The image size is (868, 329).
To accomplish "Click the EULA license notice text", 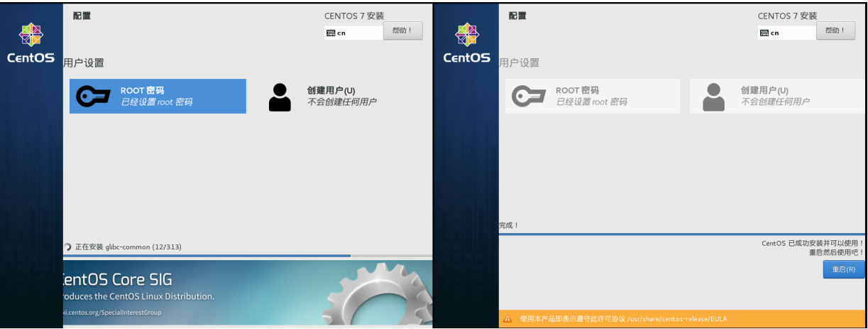I will 623,319.
